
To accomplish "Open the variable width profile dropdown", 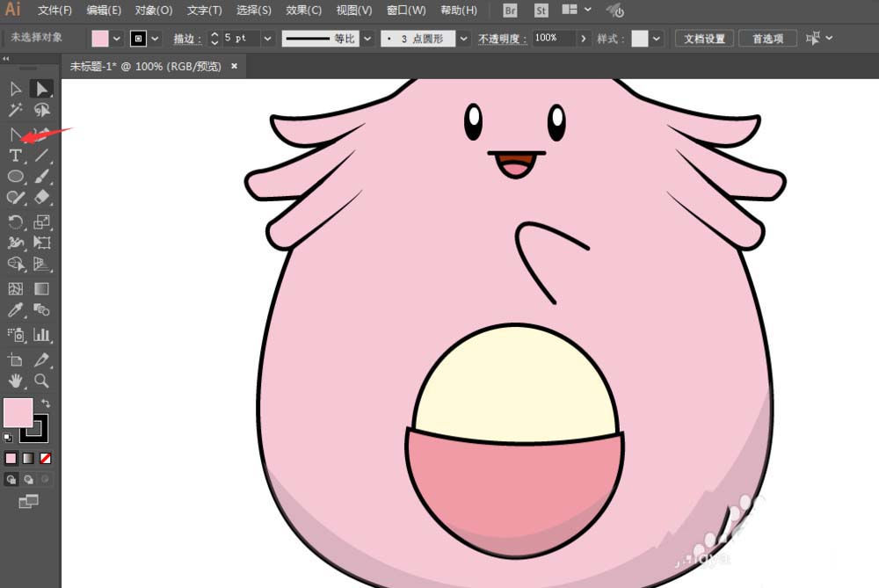I will click(367, 39).
